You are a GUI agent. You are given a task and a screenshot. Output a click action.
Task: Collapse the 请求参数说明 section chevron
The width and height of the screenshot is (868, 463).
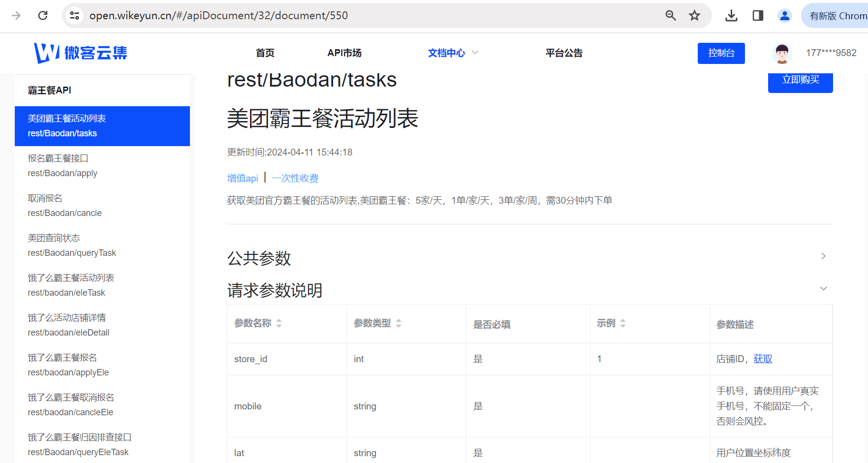(823, 288)
